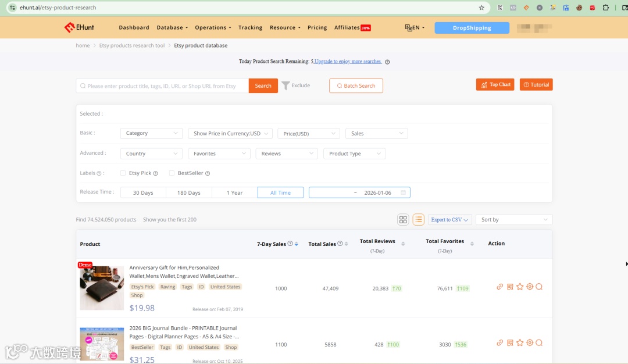Screen dimensions: 628x364
Task: Open the Resource menu
Action: [285, 28]
